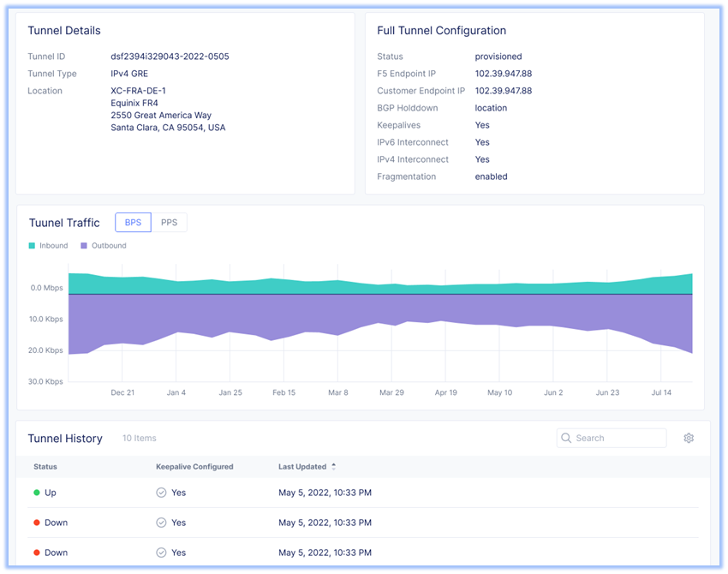This screenshot has width=728, height=574.
Task: Click the Inbound teal color swatch
Action: (33, 246)
